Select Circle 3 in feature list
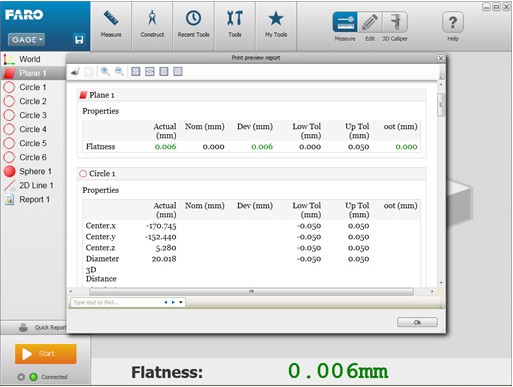This screenshot has height=387, width=513. point(33,115)
